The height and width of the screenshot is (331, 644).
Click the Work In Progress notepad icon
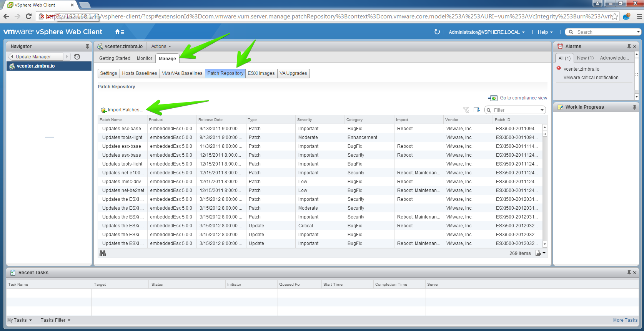click(561, 107)
